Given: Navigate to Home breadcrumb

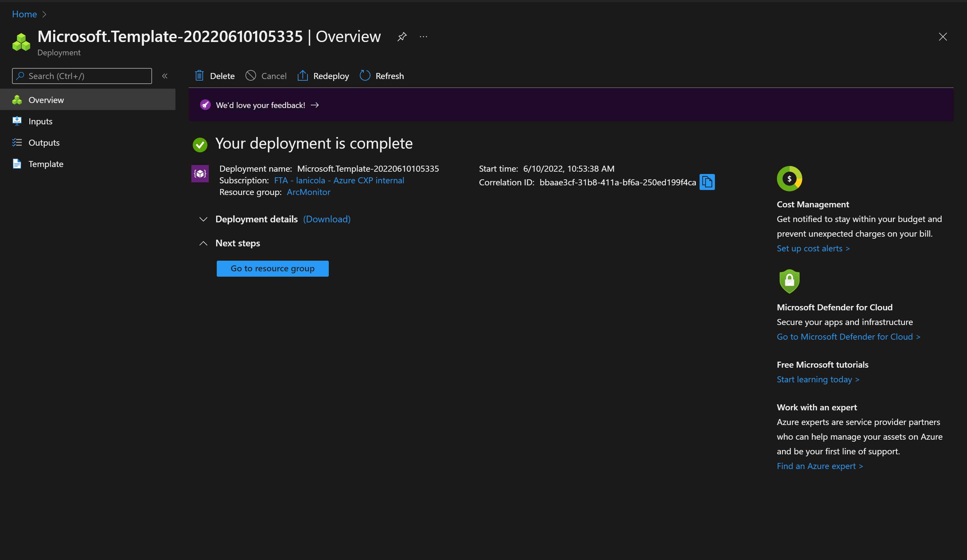Looking at the screenshot, I should 24,14.
